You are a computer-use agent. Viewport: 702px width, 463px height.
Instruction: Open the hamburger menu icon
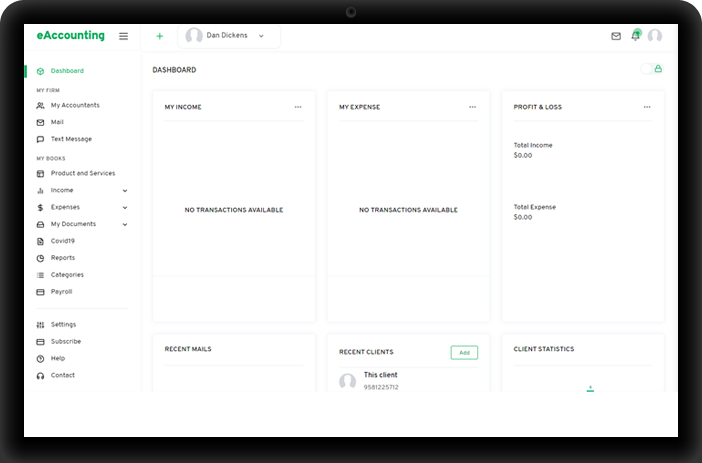(x=124, y=36)
